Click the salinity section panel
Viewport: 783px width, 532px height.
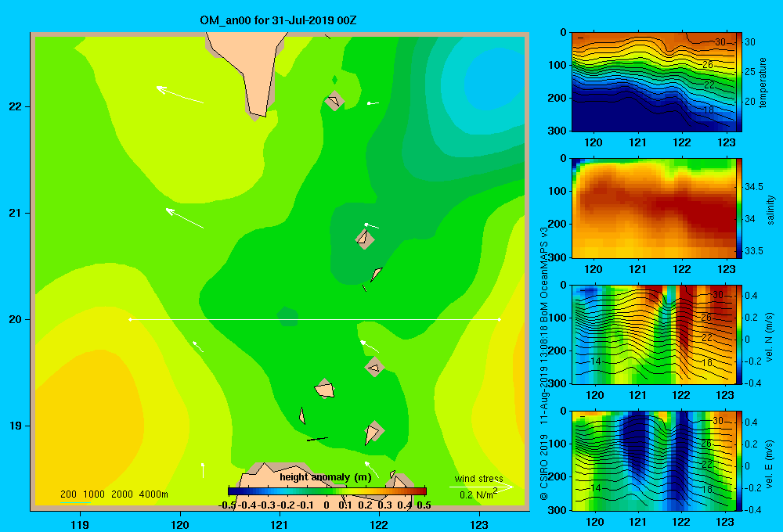click(654, 208)
